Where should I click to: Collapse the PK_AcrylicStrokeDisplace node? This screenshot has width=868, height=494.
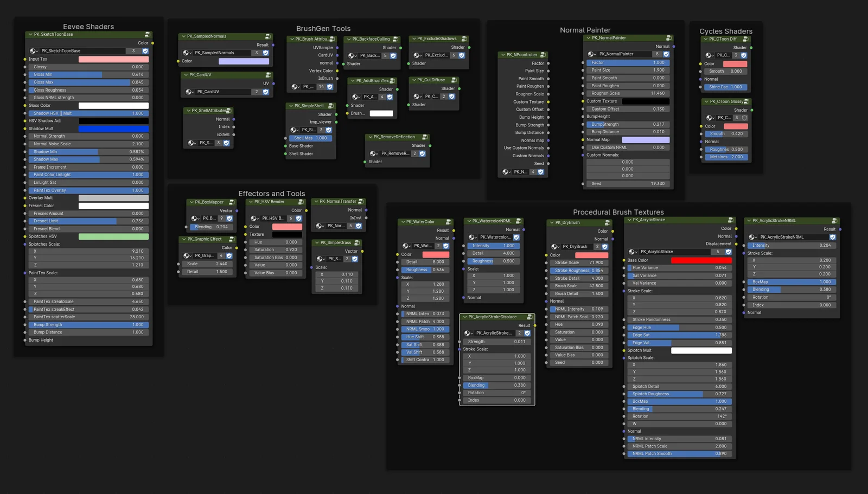click(x=464, y=316)
